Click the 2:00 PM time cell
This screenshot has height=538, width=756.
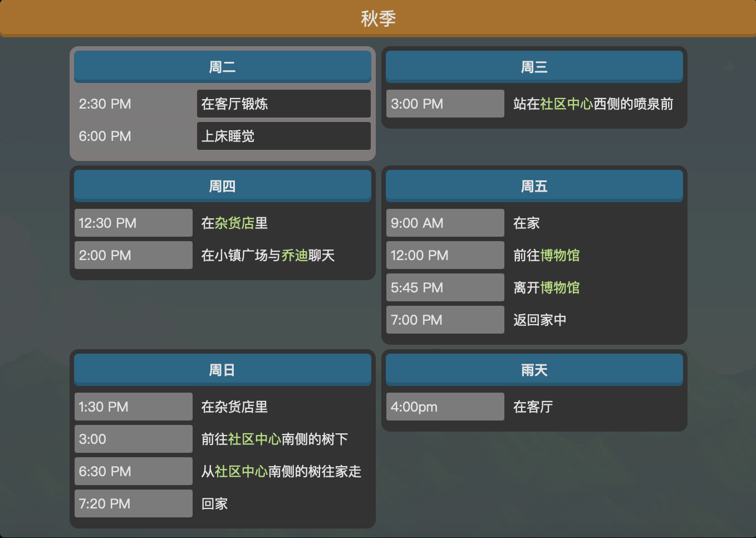[x=134, y=255]
